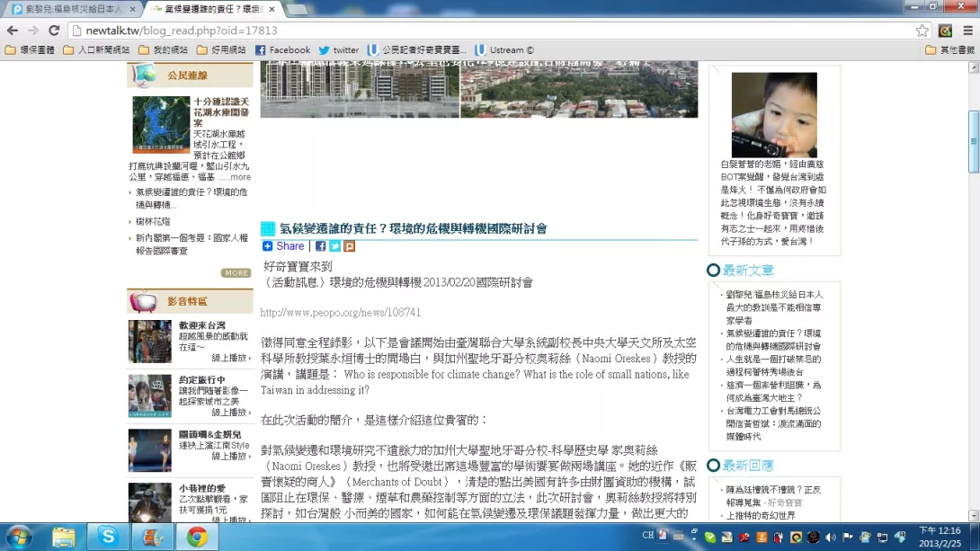980x551 pixels.
Task: Click the CH input language indicator
Action: click(x=647, y=536)
